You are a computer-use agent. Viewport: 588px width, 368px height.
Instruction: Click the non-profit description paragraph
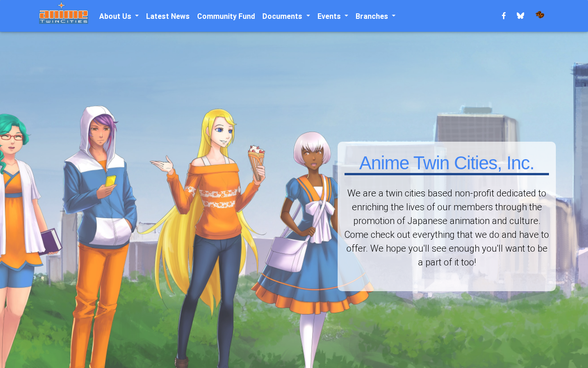tap(447, 228)
